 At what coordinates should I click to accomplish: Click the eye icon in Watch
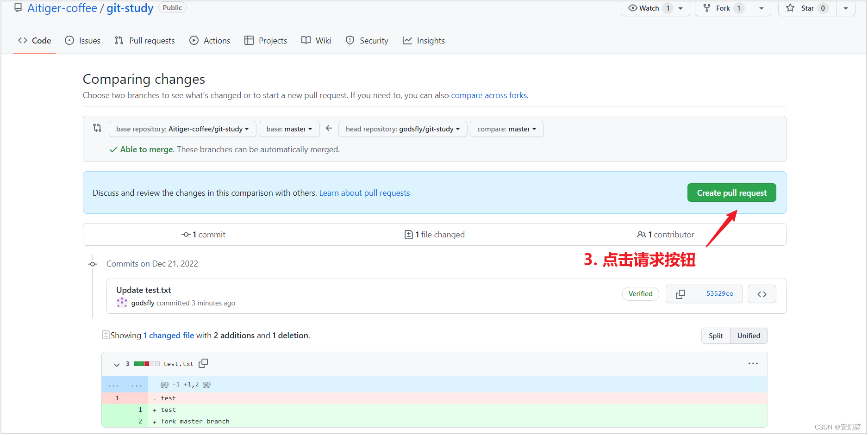[632, 8]
